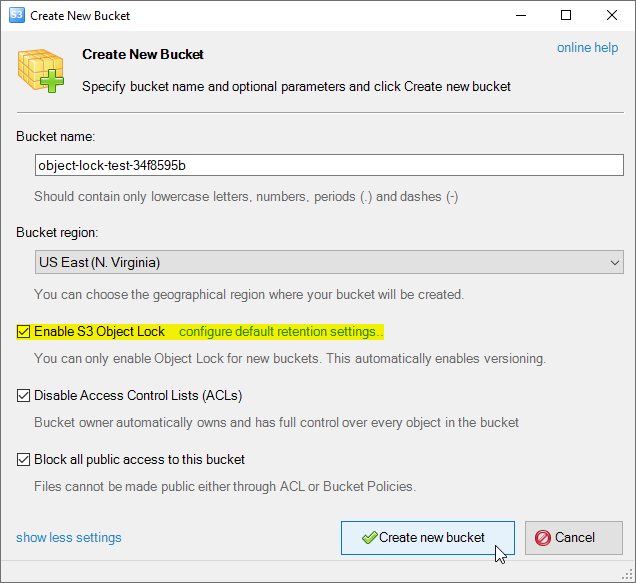
Task: Click the Create new bucket button
Action: [x=428, y=538]
